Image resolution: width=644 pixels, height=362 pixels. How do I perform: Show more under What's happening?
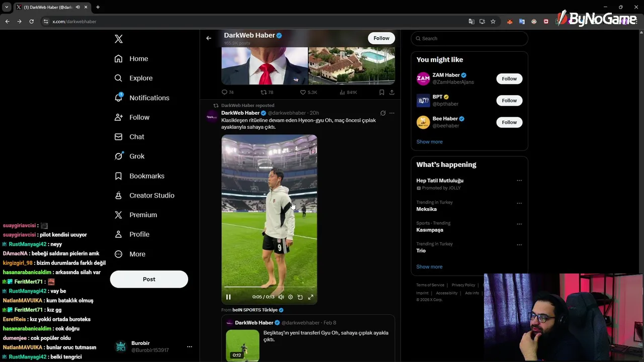point(429,267)
